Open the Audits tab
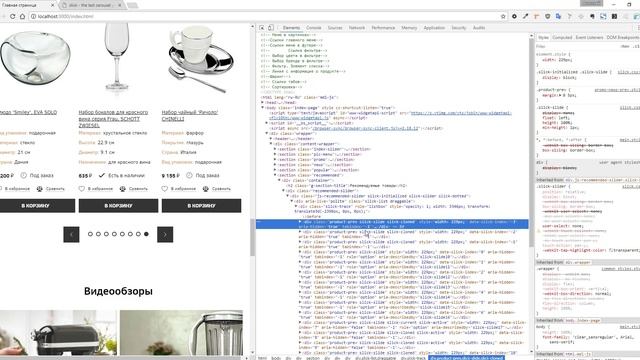This screenshot has width=640, height=360. (x=479, y=28)
